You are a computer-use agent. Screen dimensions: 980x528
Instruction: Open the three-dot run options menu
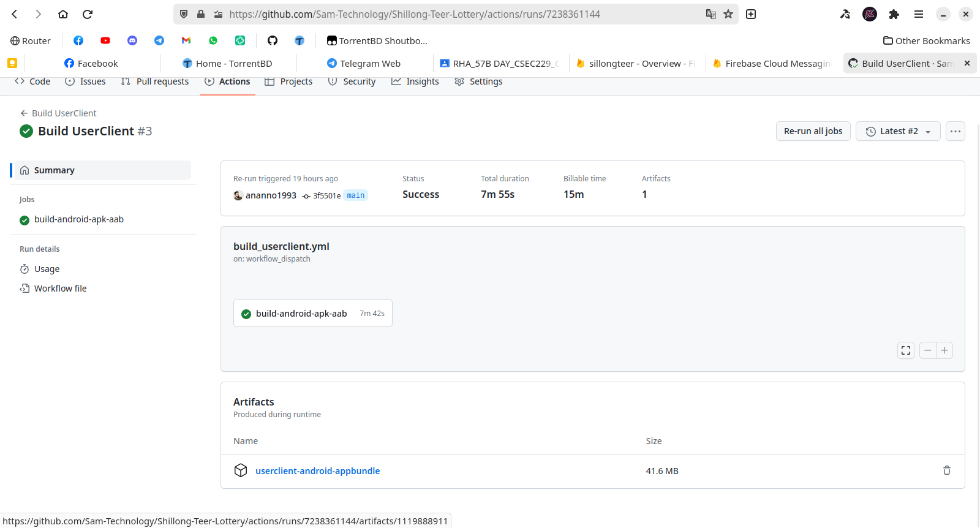956,131
